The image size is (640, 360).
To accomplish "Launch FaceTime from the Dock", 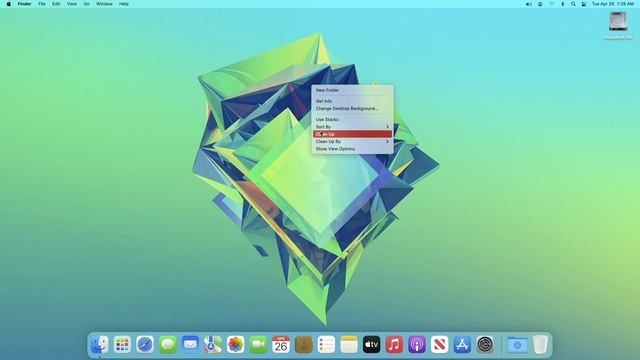I will point(258,344).
